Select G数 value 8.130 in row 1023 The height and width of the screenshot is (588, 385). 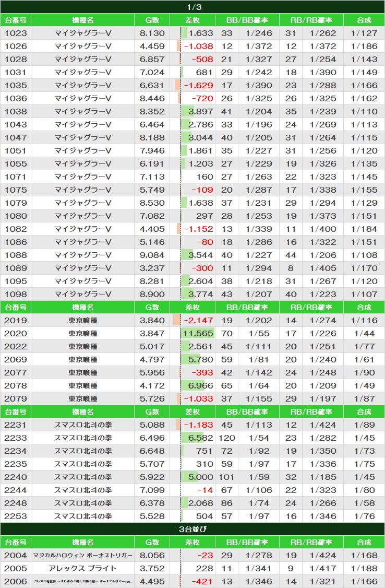152,33
